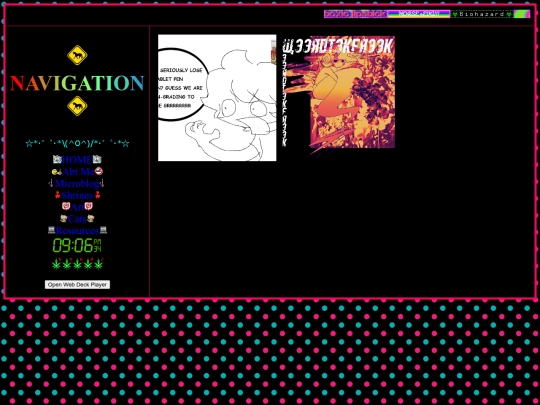Click the pink icon left of Art
The width and height of the screenshot is (540, 405).
[x=66, y=206]
